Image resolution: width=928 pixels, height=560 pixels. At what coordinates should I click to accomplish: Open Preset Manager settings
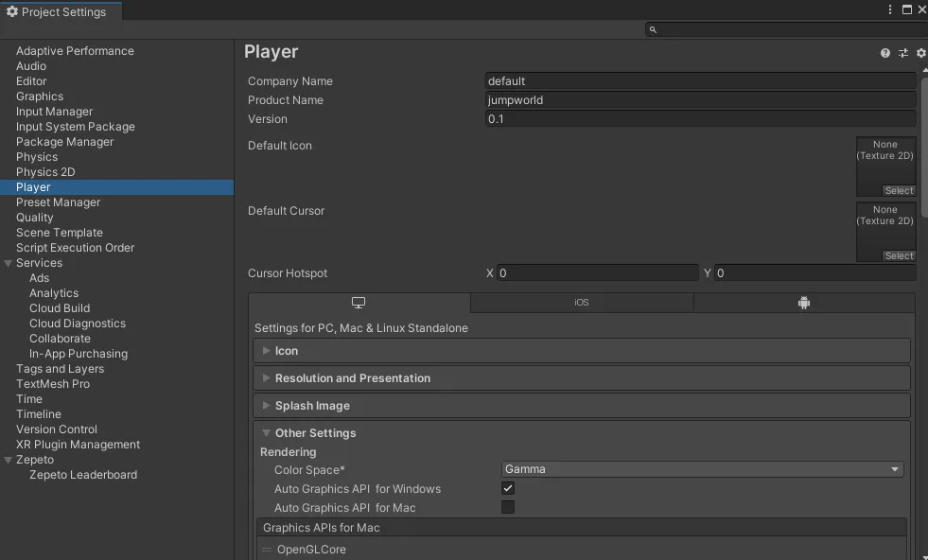point(58,202)
